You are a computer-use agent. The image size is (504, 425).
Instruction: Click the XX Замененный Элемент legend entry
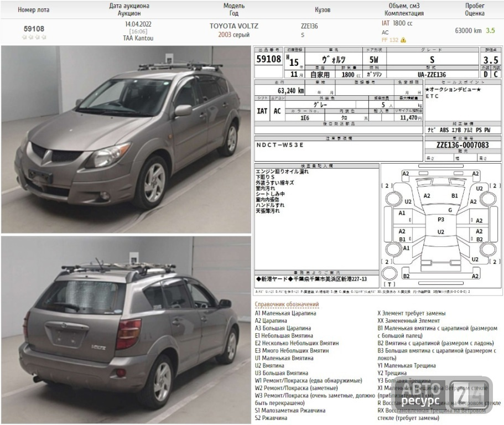(x=408, y=320)
